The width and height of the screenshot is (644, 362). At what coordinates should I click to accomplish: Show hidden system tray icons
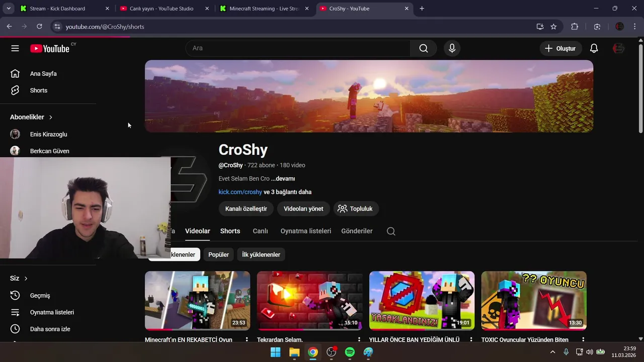552,352
